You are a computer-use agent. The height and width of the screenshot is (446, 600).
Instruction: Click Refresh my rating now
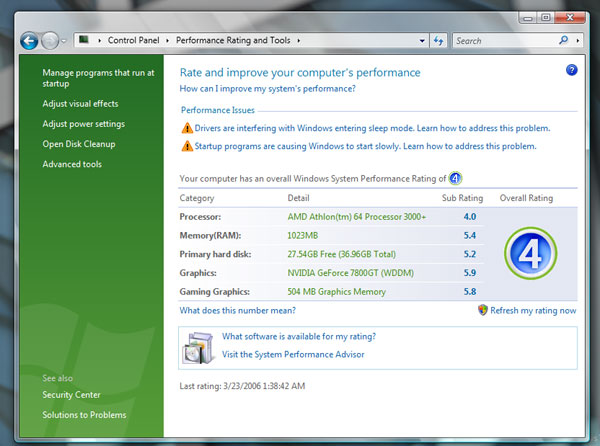(533, 311)
